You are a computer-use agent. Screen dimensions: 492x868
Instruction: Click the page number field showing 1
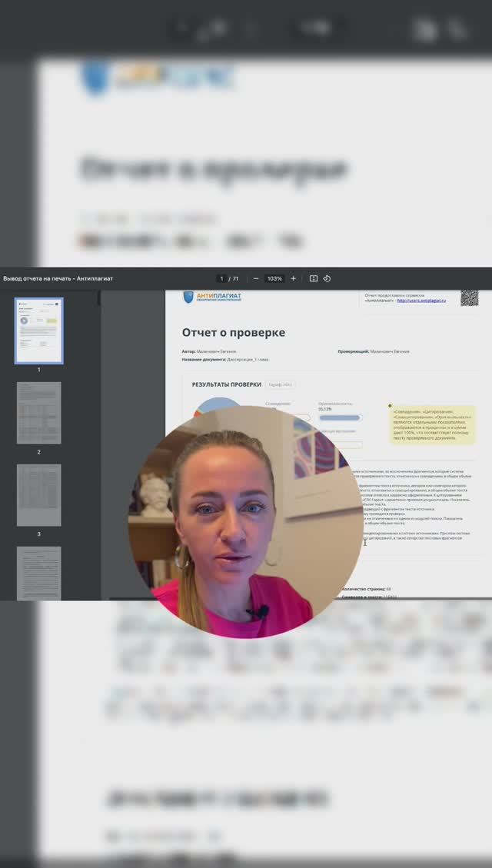tap(221, 278)
